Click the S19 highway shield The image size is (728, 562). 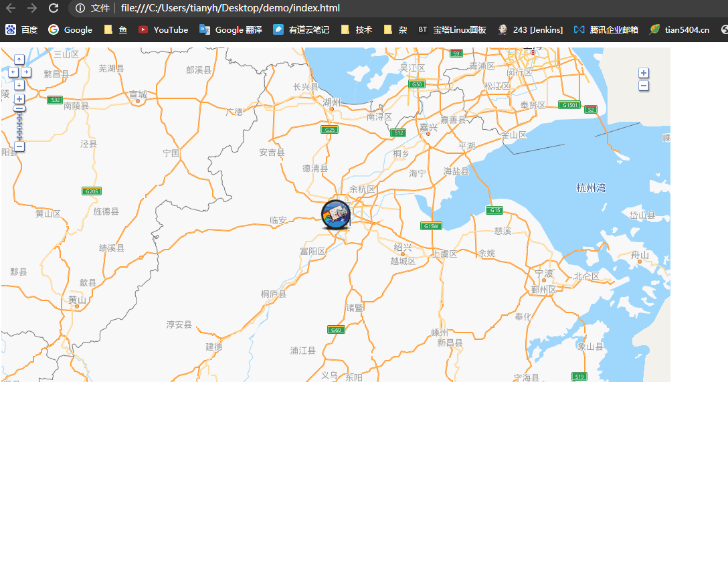[x=579, y=377]
